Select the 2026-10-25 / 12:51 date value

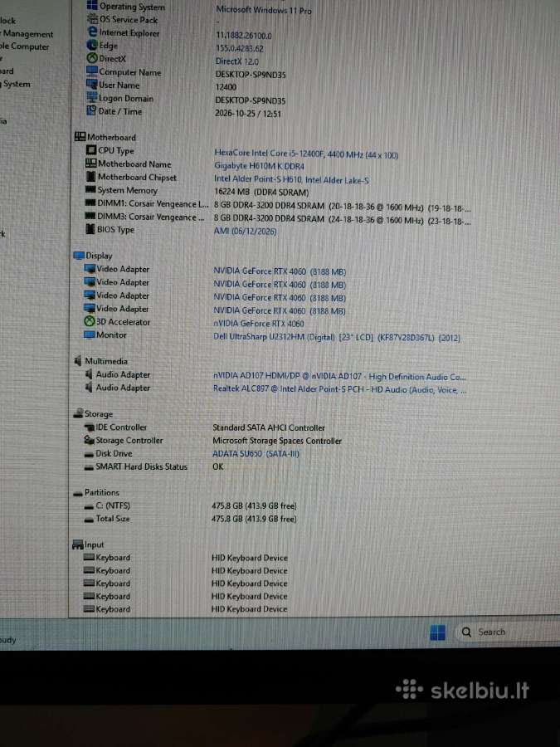tap(247, 114)
